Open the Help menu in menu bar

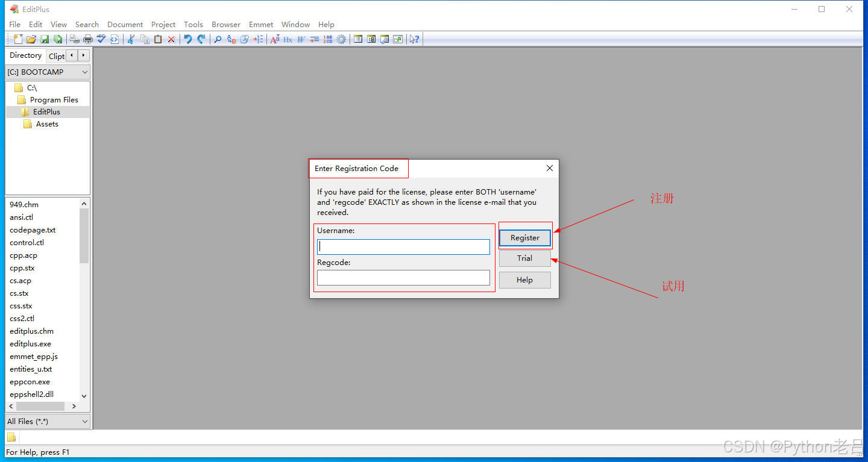pyautogui.click(x=326, y=25)
